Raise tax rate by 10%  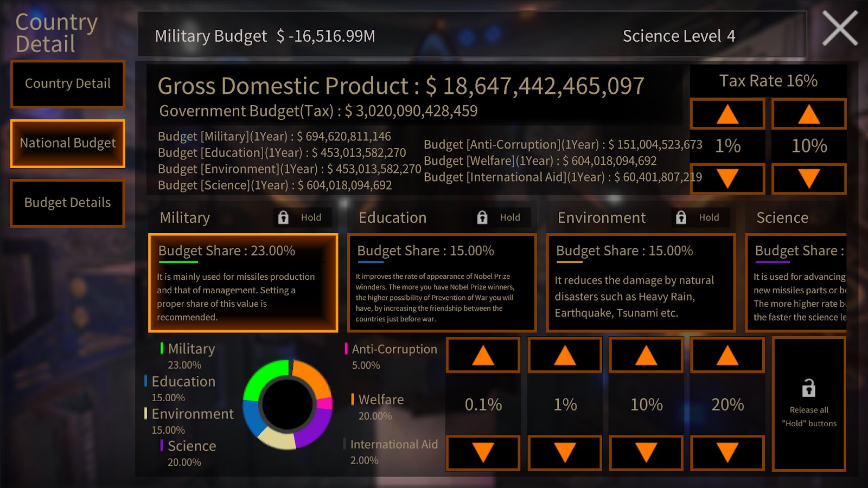point(809,114)
